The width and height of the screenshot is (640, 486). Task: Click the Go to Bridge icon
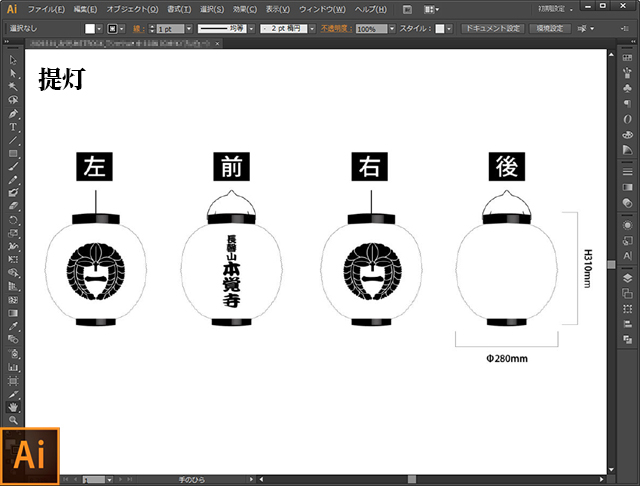[x=407, y=9]
